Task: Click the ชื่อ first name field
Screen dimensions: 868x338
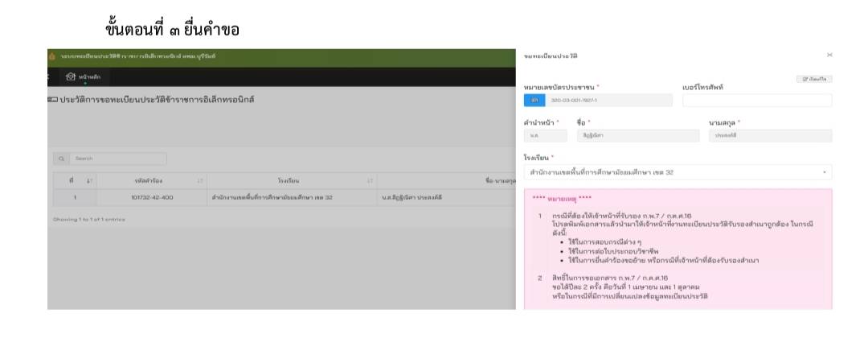Action: [x=637, y=135]
